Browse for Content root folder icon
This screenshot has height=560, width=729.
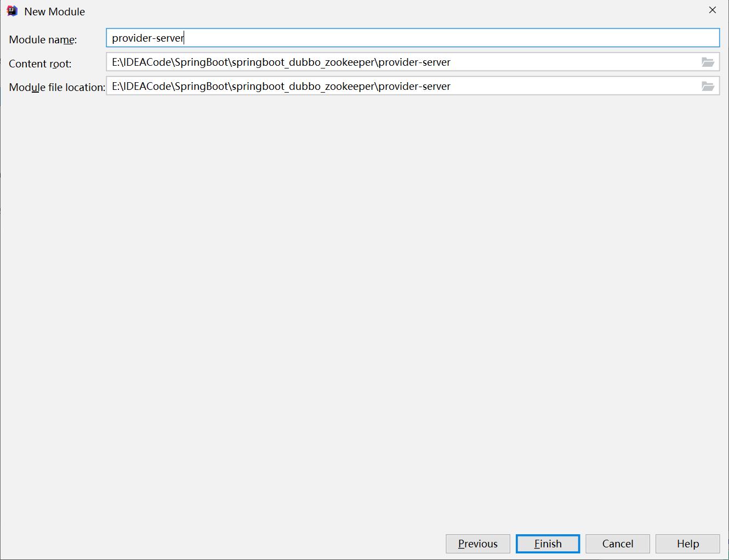pos(708,62)
